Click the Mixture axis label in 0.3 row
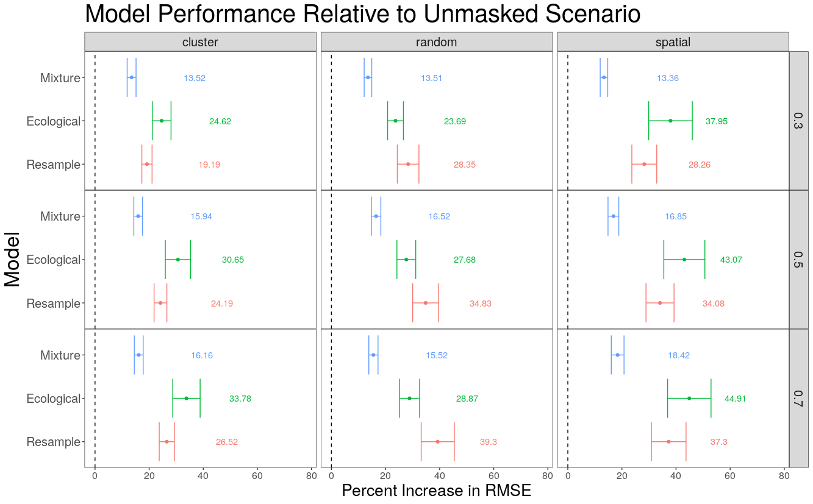This screenshot has height=504, width=813. click(60, 78)
